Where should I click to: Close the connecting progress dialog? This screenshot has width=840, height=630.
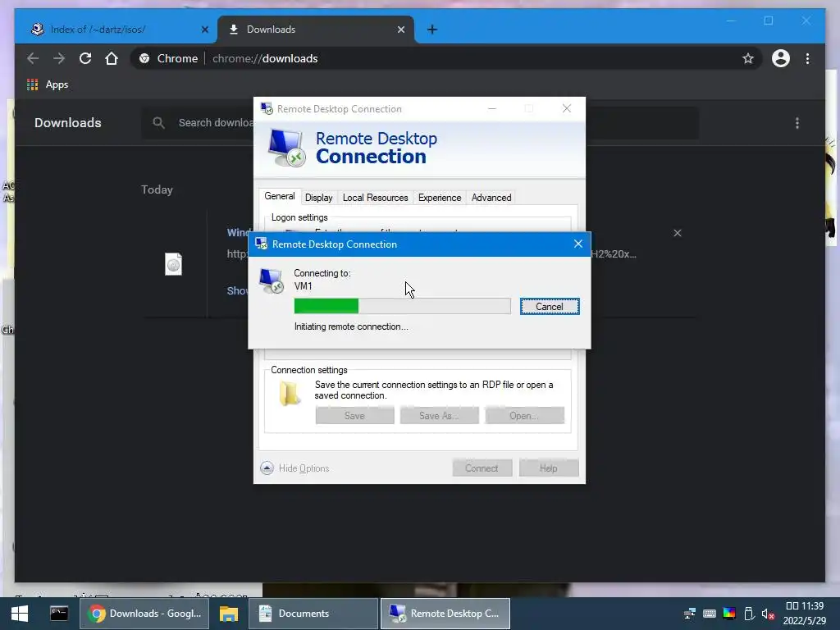coord(578,244)
